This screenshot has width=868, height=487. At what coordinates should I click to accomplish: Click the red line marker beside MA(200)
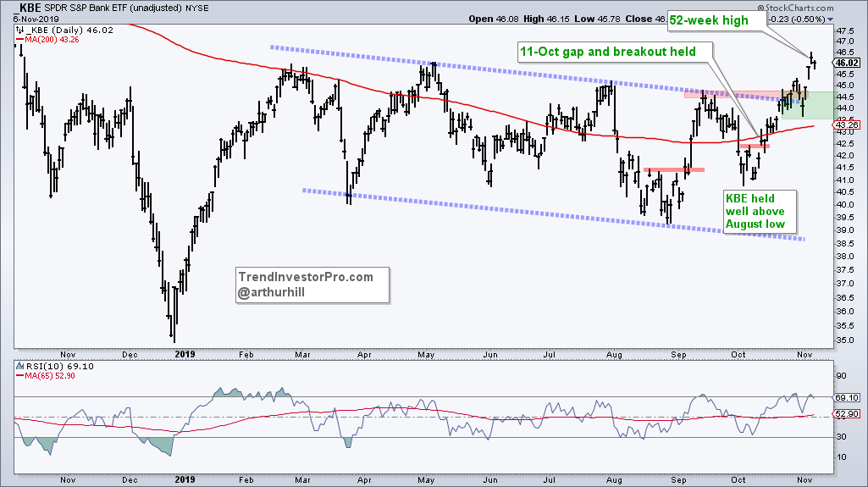click(19, 39)
